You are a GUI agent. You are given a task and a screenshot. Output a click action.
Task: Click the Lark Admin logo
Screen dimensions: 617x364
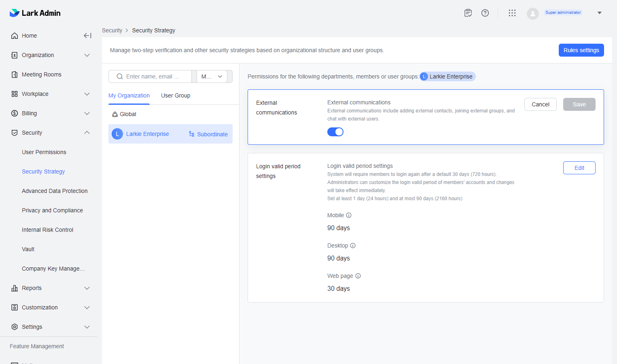click(35, 13)
